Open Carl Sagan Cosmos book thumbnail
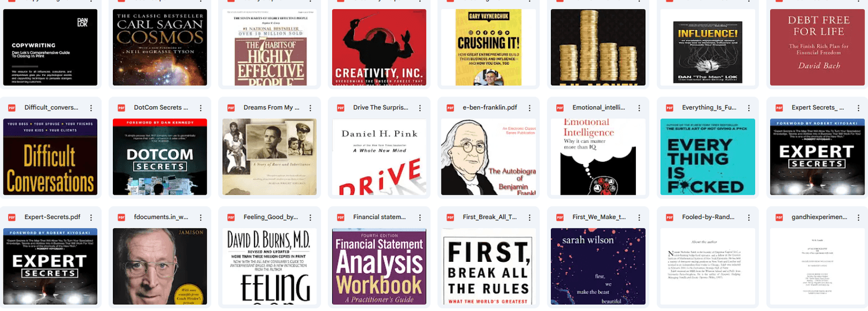 tap(160, 47)
